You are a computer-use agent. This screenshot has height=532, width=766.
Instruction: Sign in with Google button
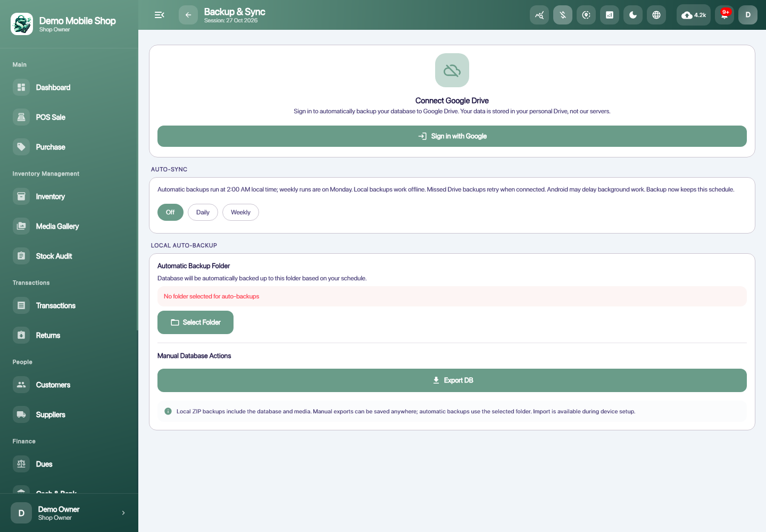click(452, 136)
